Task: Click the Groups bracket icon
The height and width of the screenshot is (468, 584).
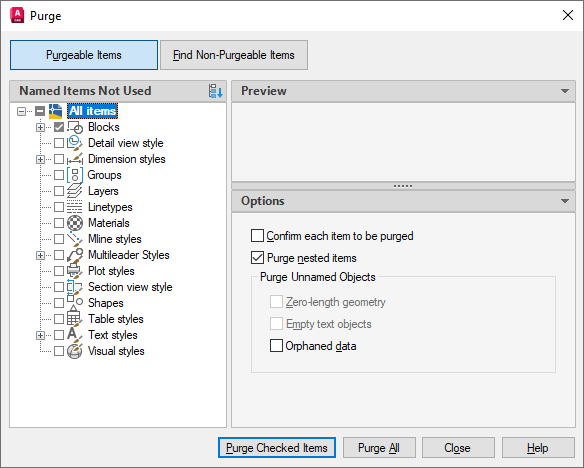Action: tap(75, 175)
